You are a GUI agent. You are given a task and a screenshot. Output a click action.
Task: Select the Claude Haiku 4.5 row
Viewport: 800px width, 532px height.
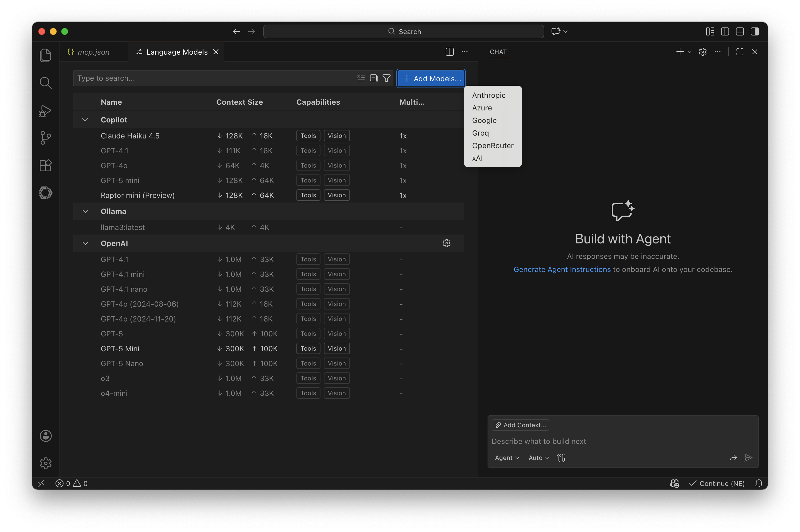(268, 136)
